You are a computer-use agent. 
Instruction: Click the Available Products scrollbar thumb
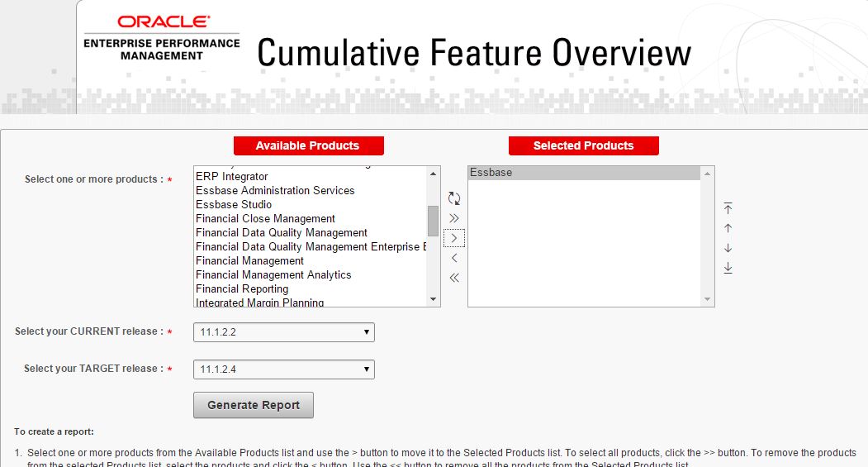coord(433,221)
